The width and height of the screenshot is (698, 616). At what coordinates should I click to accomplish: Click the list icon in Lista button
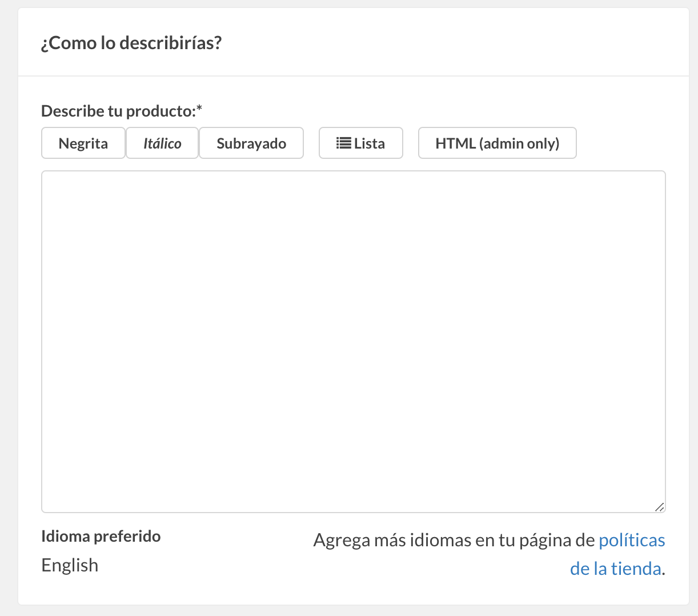[x=343, y=143]
